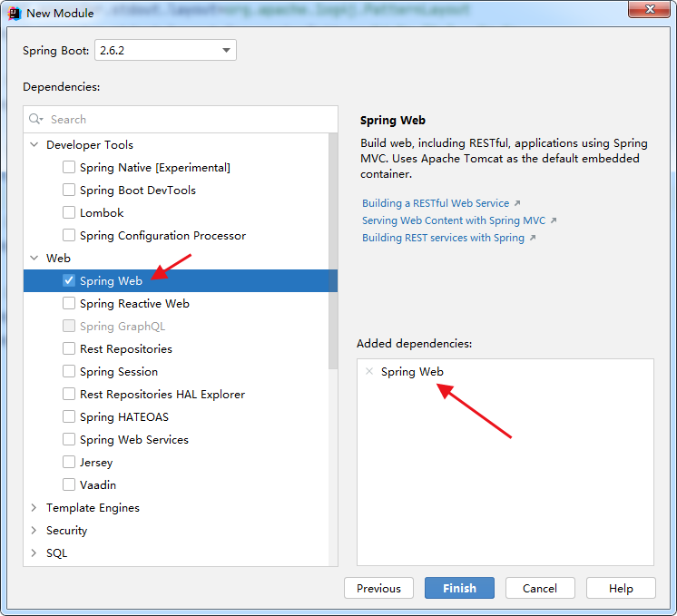677x616 pixels.
Task: Check Rest Repositories dependency
Action: point(69,348)
